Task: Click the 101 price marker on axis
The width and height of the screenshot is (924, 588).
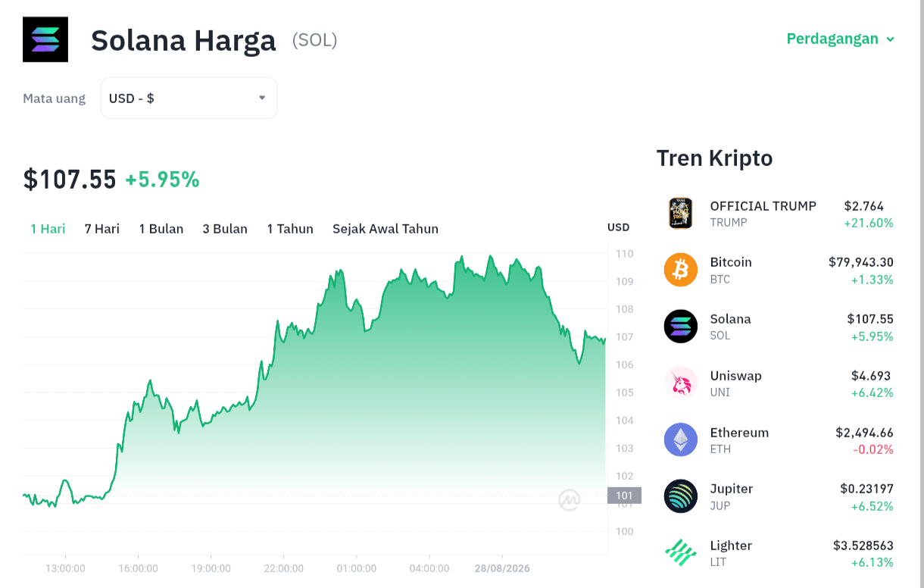Action: pyautogui.click(x=624, y=496)
